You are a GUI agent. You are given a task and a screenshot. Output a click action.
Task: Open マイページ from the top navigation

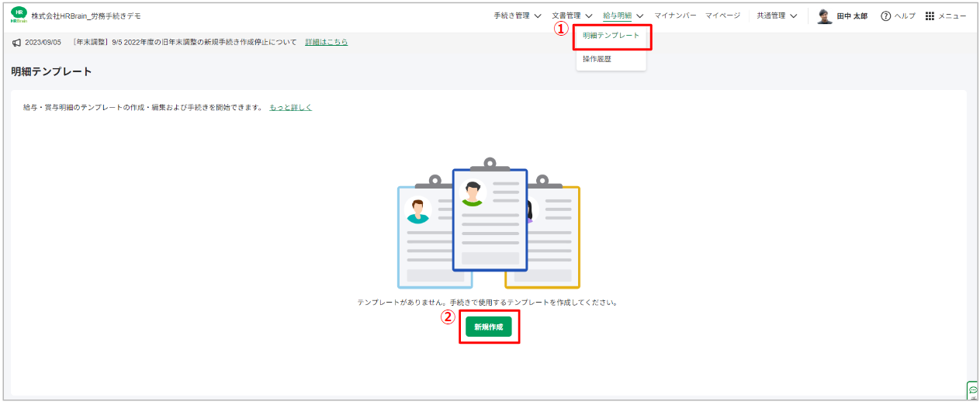tap(722, 16)
